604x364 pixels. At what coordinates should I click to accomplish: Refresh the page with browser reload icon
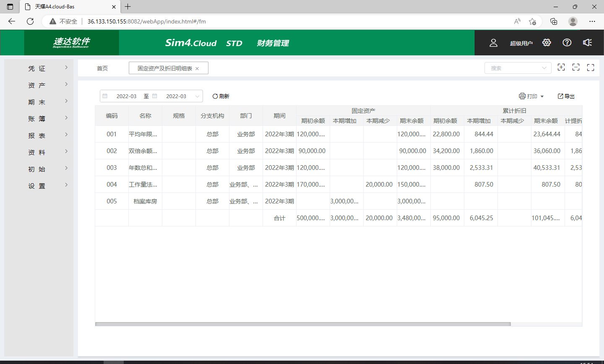[30, 21]
